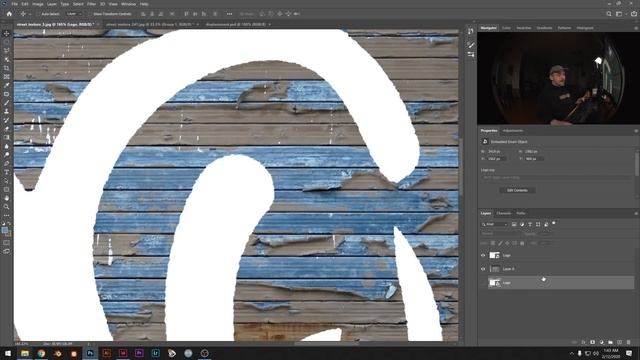Select the Brush tool

(x=7, y=102)
